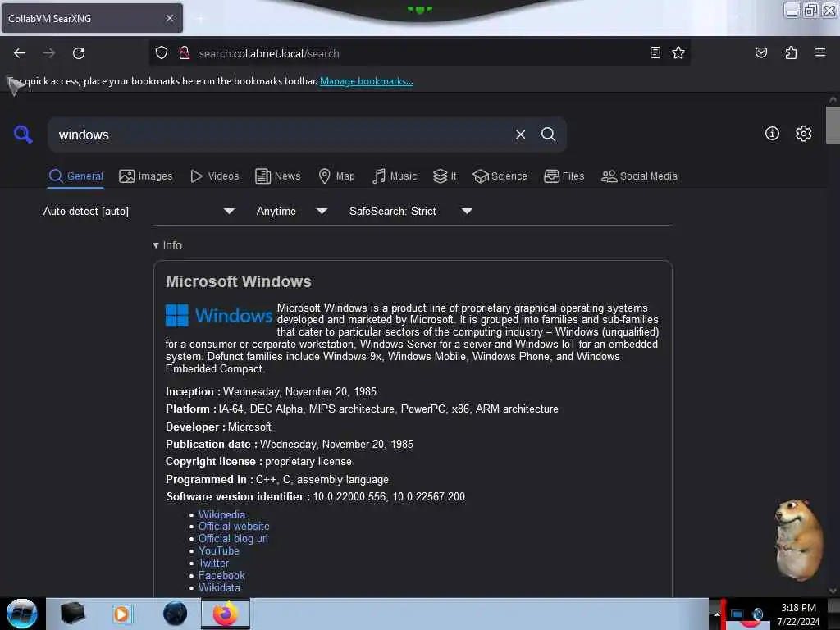Open the Windows Start orb
Screen dimensions: 840x630
tap(22, 614)
